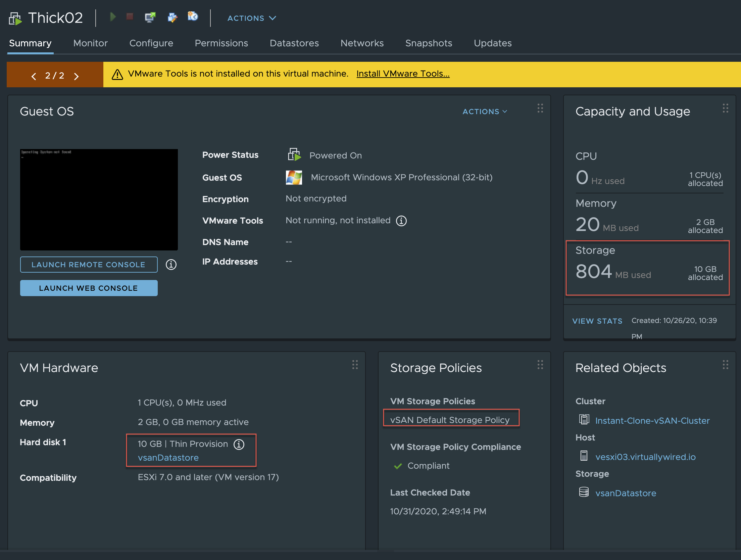Expand the Guest OS card ACTIONS menu

pyautogui.click(x=485, y=111)
